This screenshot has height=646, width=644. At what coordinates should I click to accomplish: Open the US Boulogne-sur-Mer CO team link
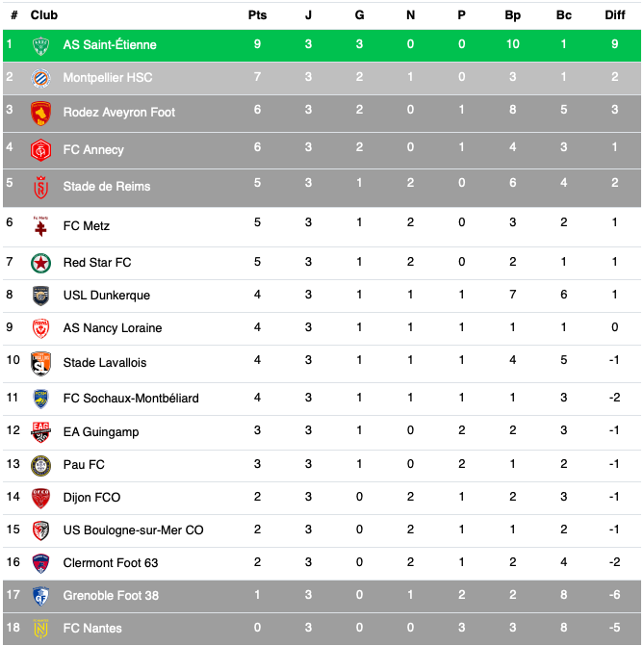[x=133, y=530]
